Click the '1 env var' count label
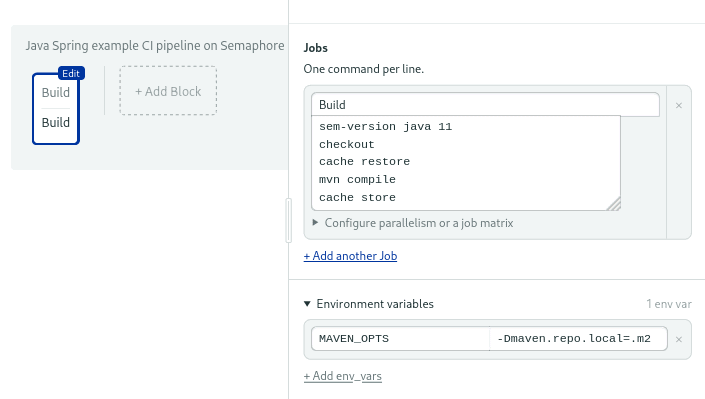The width and height of the screenshot is (705, 399). [669, 304]
